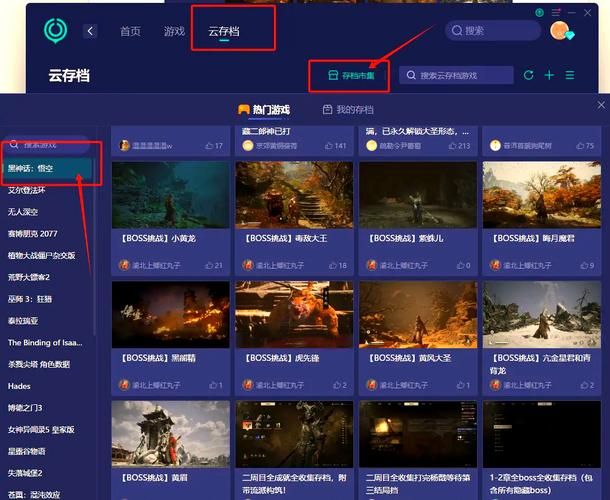
Task: Go back with the left chevron button
Action: pyautogui.click(x=90, y=31)
